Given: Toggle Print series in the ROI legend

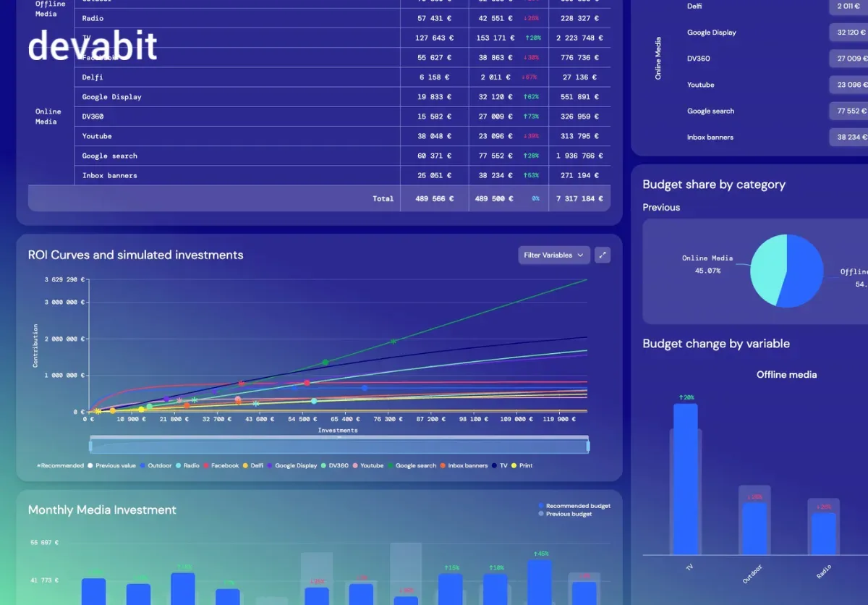Looking at the screenshot, I should [522, 465].
